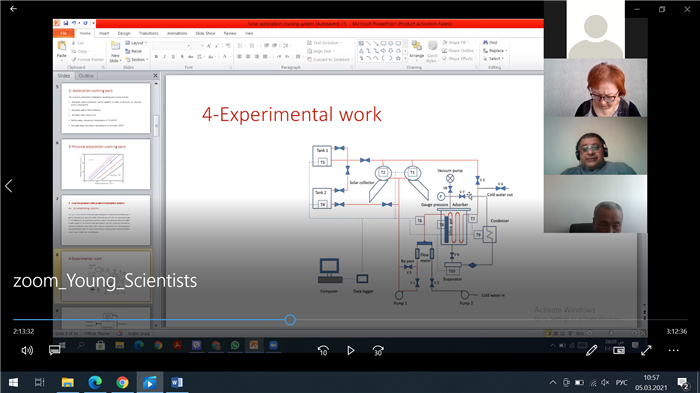700x393 pixels.
Task: Open Google Chrome from the taskbar
Action: click(122, 382)
